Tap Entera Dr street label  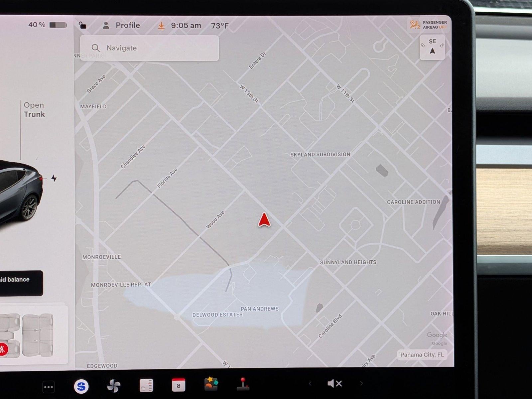click(258, 60)
